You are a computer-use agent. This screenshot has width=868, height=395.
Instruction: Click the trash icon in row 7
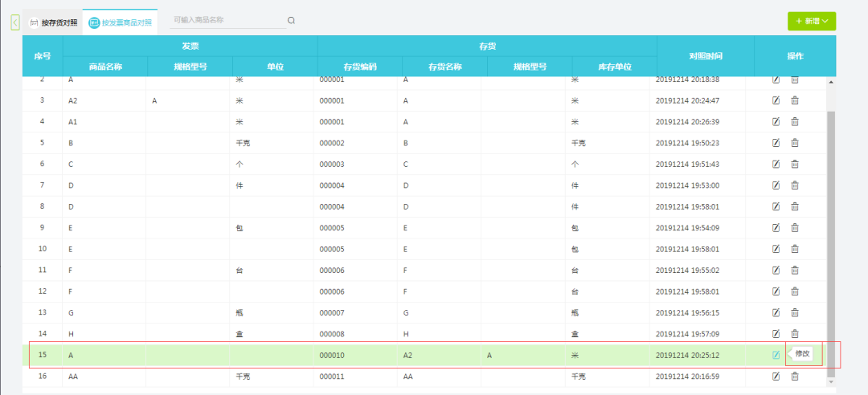click(795, 185)
